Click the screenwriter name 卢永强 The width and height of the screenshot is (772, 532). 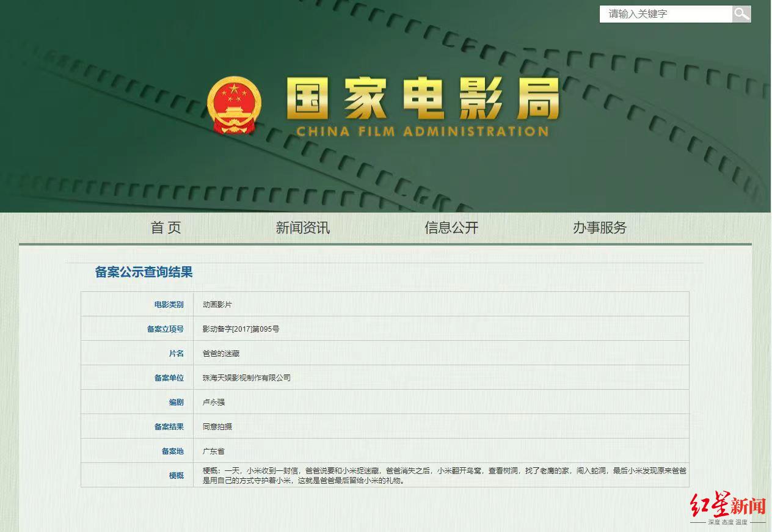[x=214, y=402]
